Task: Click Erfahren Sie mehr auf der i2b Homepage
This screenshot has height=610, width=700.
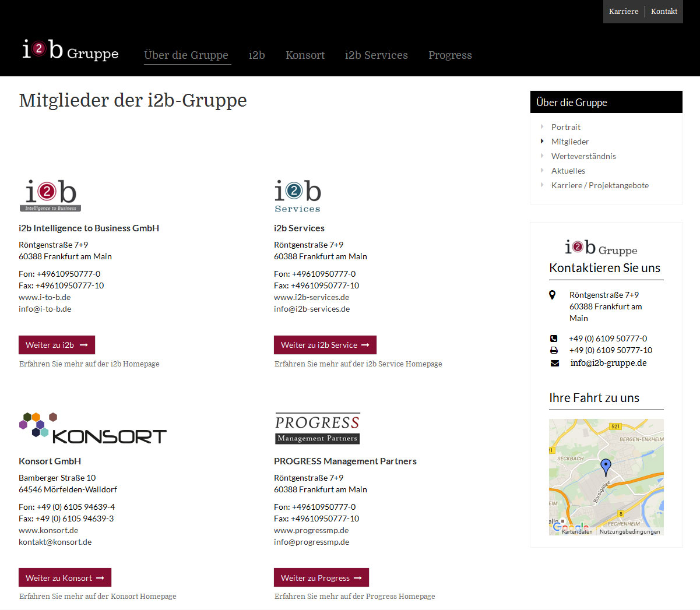Action: point(89,364)
